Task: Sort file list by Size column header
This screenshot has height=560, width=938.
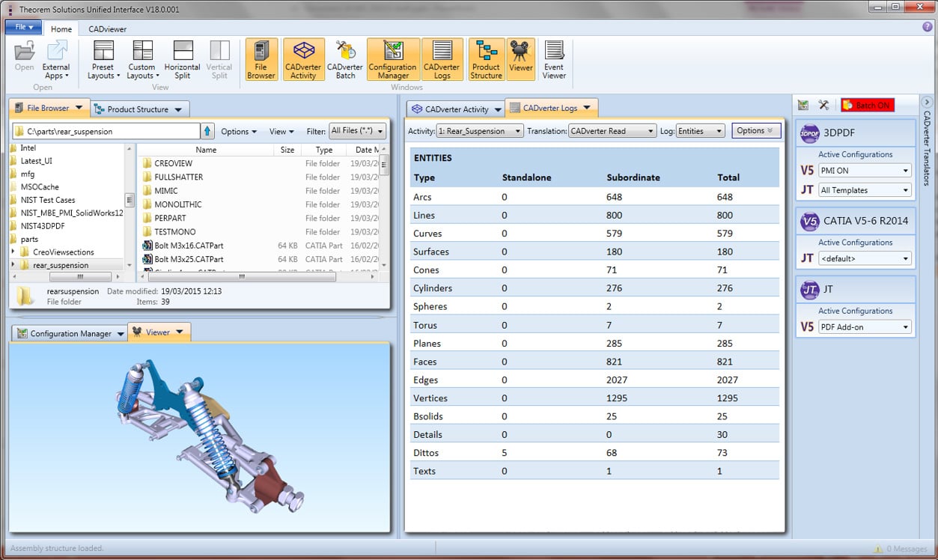Action: 287,150
